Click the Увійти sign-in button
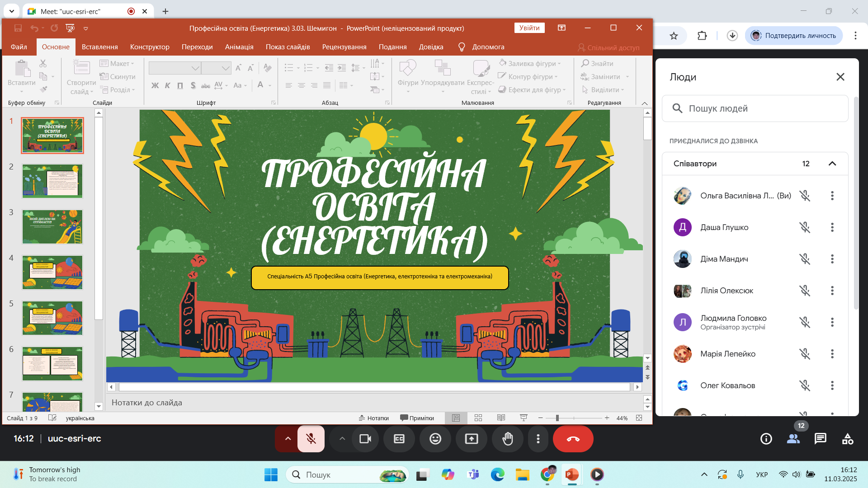The height and width of the screenshot is (488, 868). point(529,28)
